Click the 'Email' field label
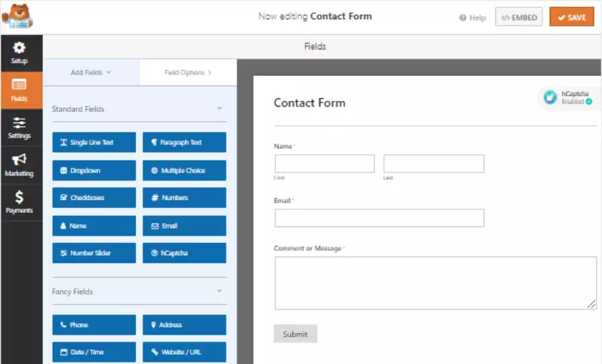The width and height of the screenshot is (602, 364). click(282, 201)
